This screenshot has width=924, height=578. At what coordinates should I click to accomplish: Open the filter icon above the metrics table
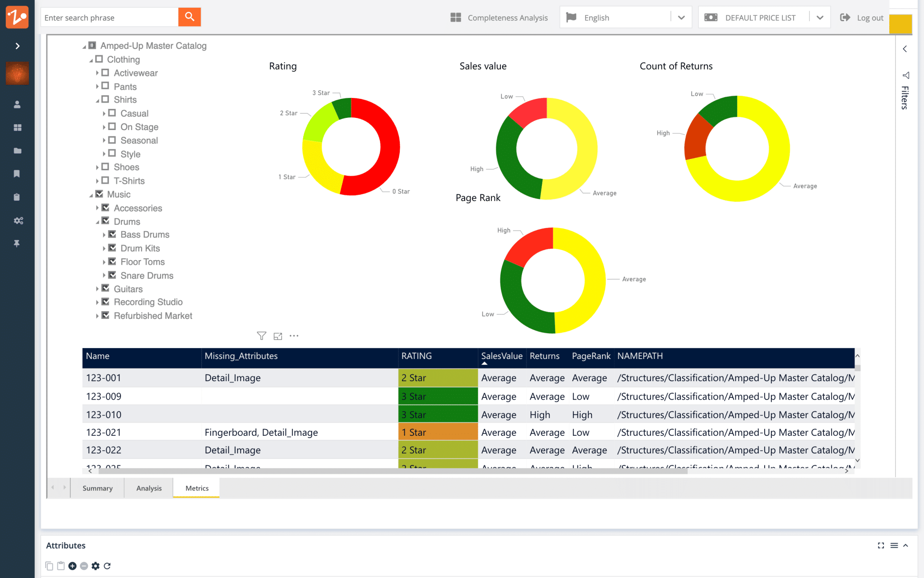click(262, 336)
